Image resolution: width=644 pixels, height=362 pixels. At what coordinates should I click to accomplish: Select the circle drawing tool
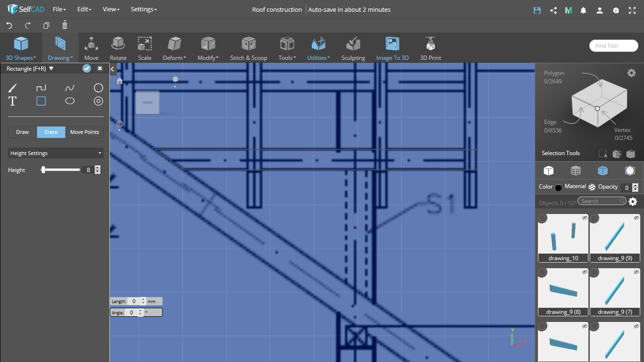click(x=98, y=88)
